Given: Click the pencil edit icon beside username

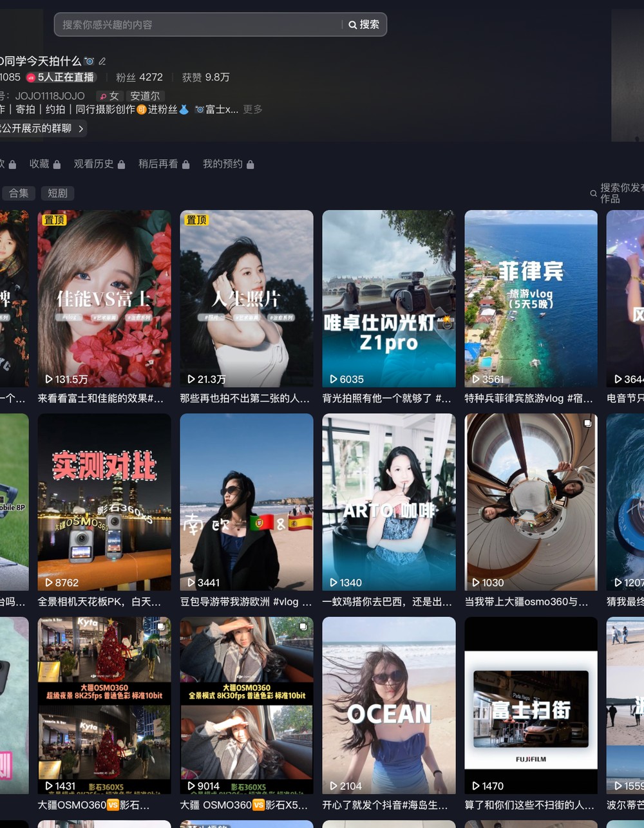Looking at the screenshot, I should (102, 61).
